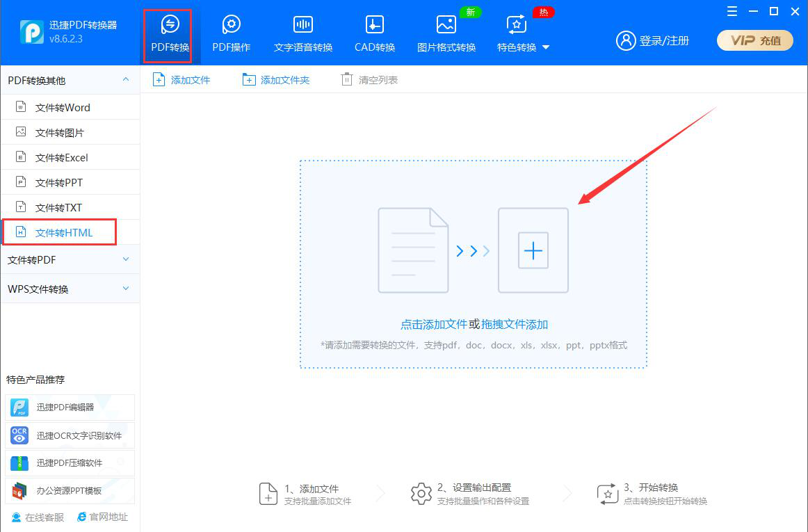
Task: Click the 迅捷PDF编辑器 icon
Action: pos(19,408)
